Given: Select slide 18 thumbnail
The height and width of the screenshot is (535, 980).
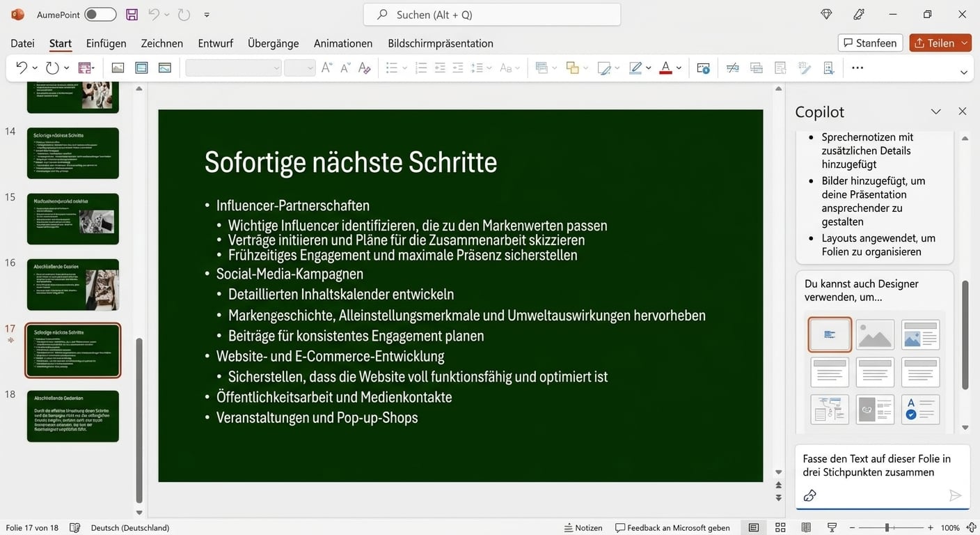Looking at the screenshot, I should click(x=73, y=416).
